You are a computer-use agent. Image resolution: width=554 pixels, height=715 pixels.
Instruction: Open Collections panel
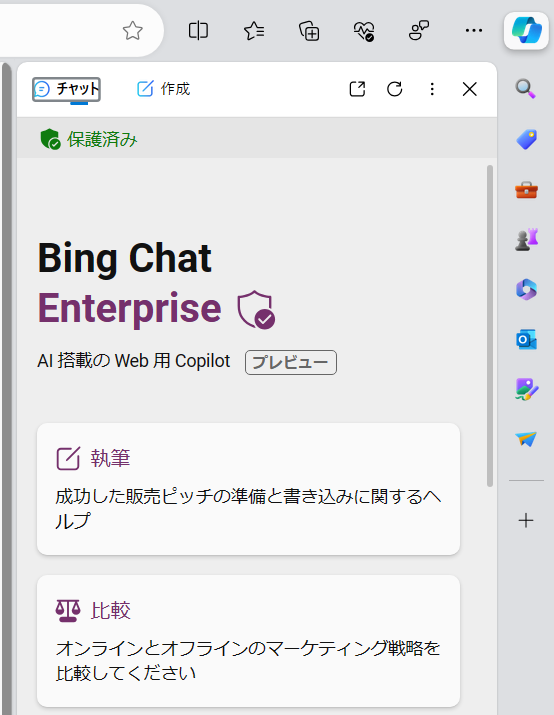309,31
